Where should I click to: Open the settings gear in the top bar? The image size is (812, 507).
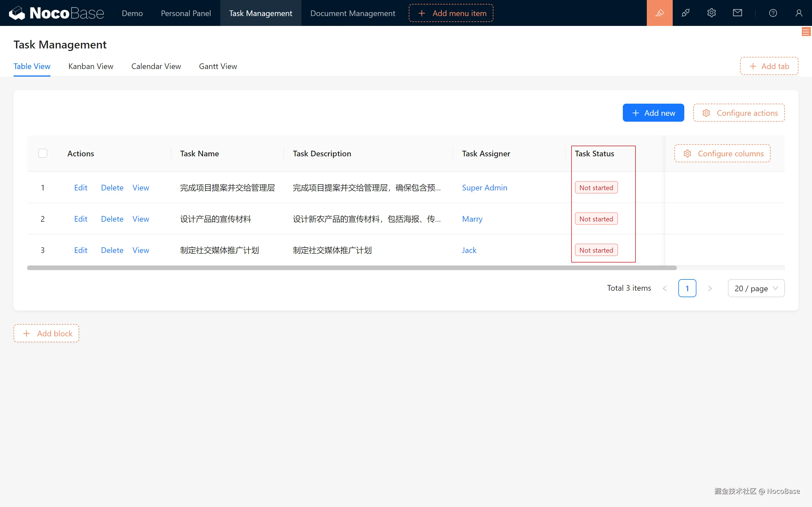pyautogui.click(x=711, y=13)
